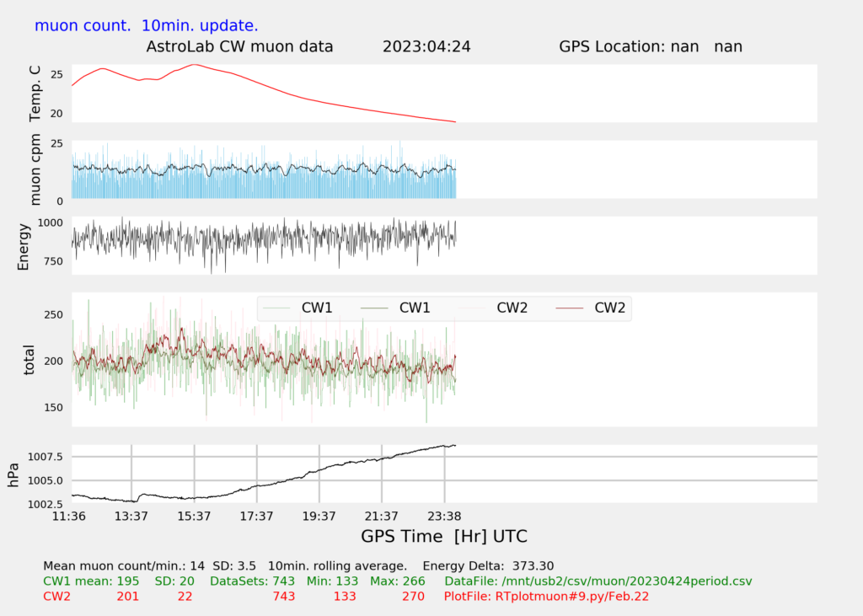Click the PlotFile RTplotmuon#9.py/Feb.22 text
Image resolution: width=863 pixels, height=616 pixels.
coord(546,597)
